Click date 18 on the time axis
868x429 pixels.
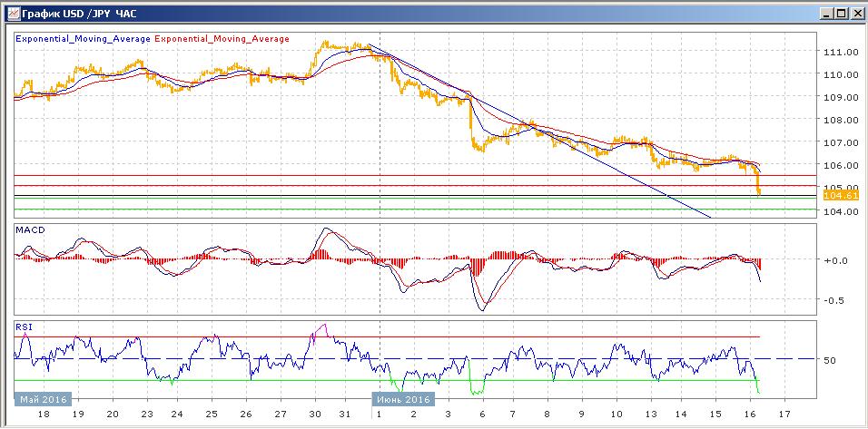click(x=44, y=414)
